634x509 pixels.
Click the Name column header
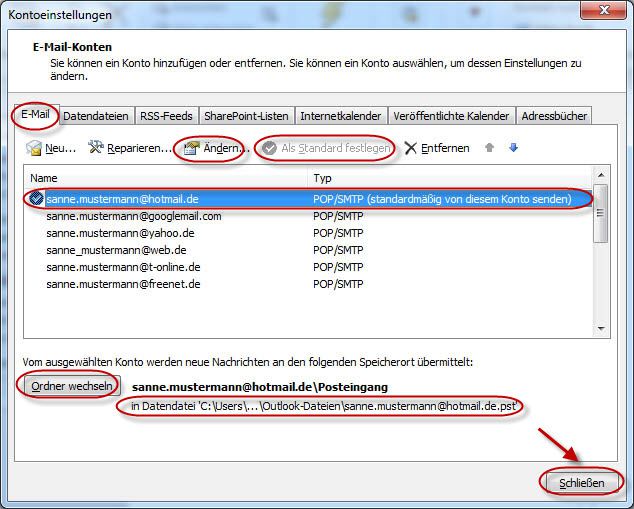click(166, 178)
